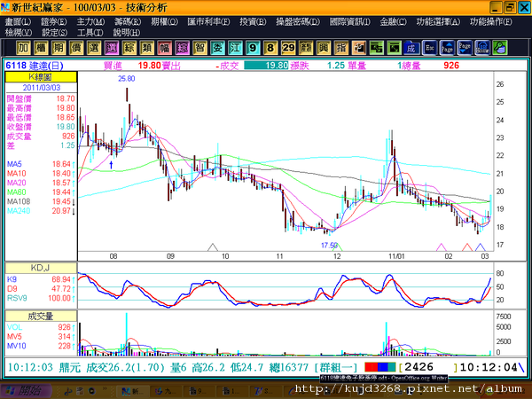Click the teal 委 toolbar icon

(217, 48)
